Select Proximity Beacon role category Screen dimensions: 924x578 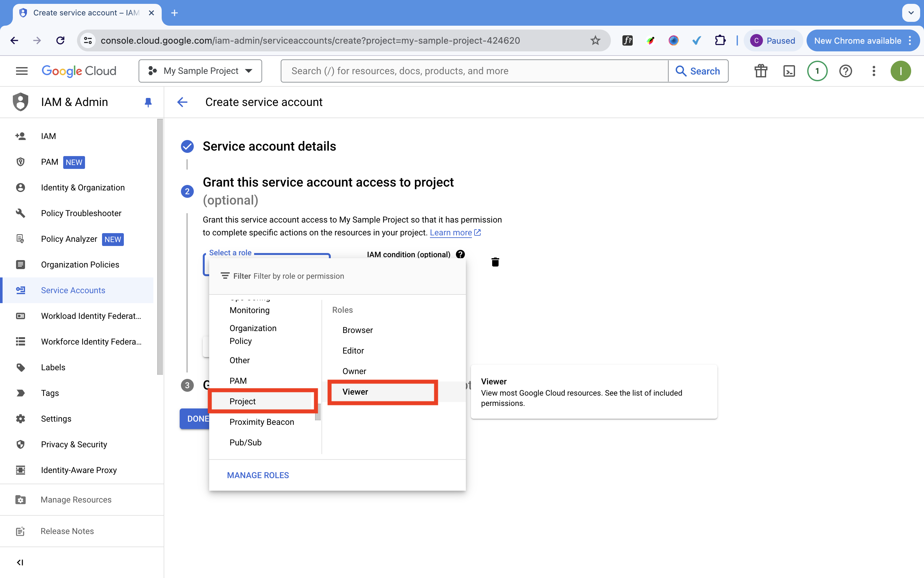point(261,422)
